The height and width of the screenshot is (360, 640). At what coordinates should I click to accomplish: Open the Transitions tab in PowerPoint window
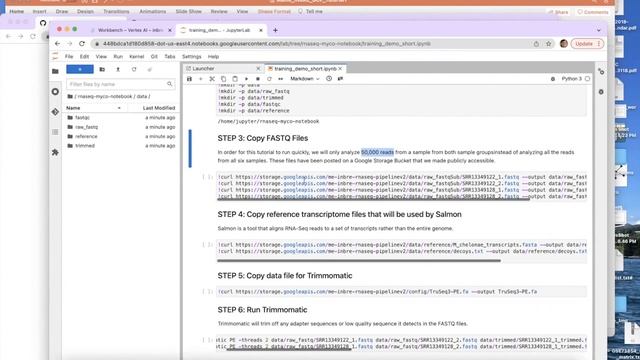pyautogui.click(x=116, y=11)
